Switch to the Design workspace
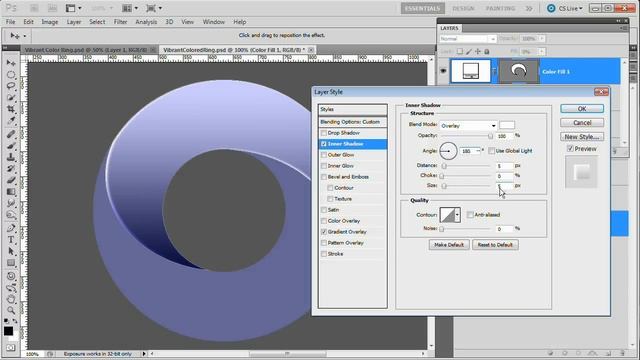This screenshot has height=360, width=640. tap(463, 8)
